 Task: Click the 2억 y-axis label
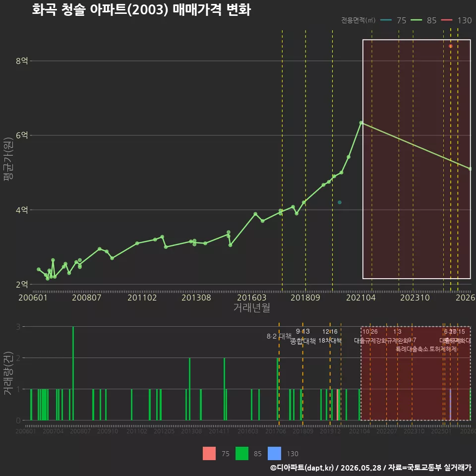22,285
